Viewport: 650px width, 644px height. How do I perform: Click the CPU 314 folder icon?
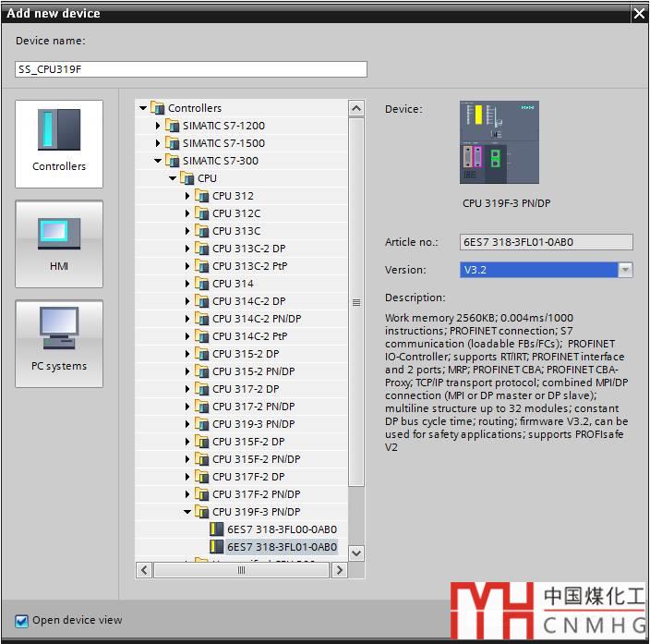[x=202, y=284]
